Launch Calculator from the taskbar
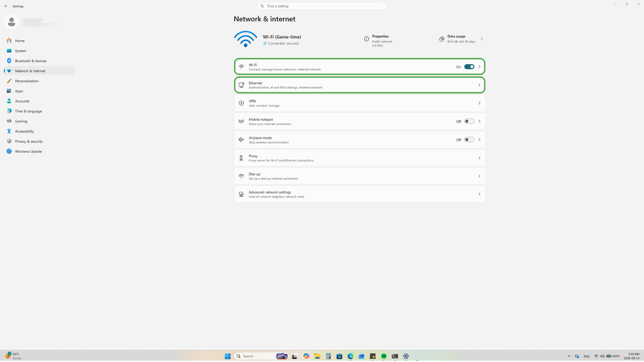The height and width of the screenshot is (362, 644). pyautogui.click(x=328, y=356)
